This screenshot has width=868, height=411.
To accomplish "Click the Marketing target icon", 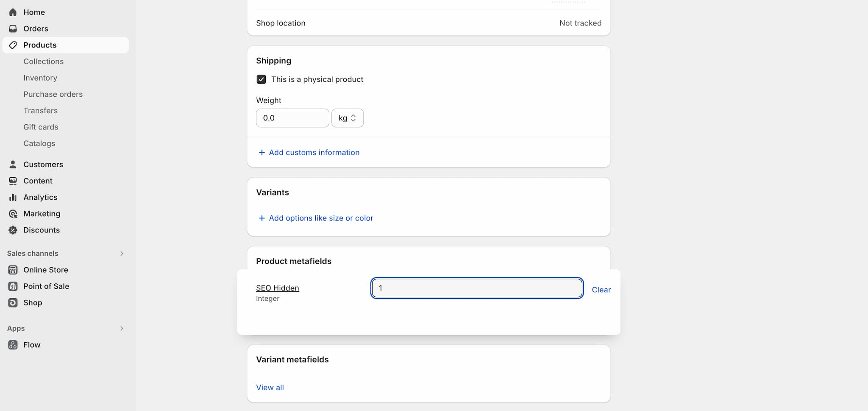I will 13,214.
